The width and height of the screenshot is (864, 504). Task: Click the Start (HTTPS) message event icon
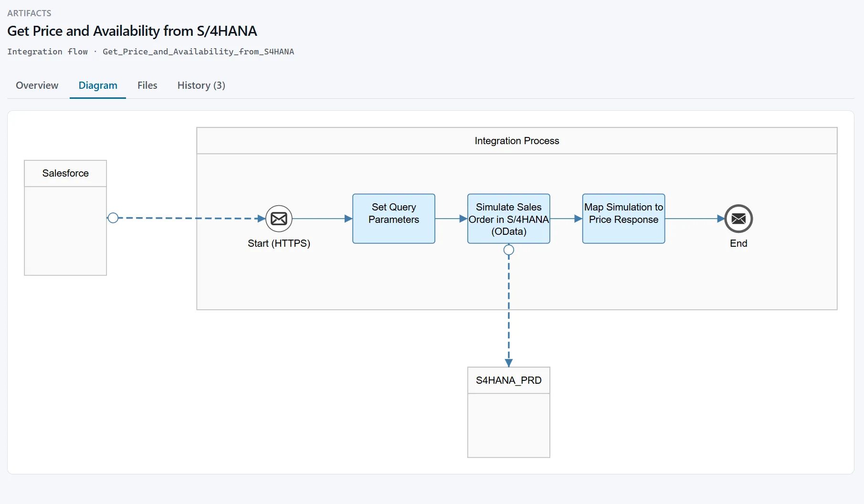tap(279, 219)
